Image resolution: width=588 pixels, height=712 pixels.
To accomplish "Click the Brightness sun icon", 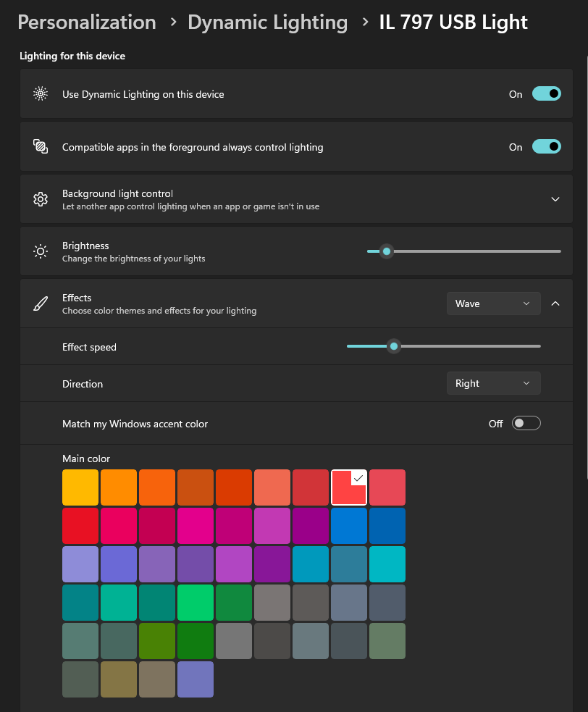I will pyautogui.click(x=41, y=251).
